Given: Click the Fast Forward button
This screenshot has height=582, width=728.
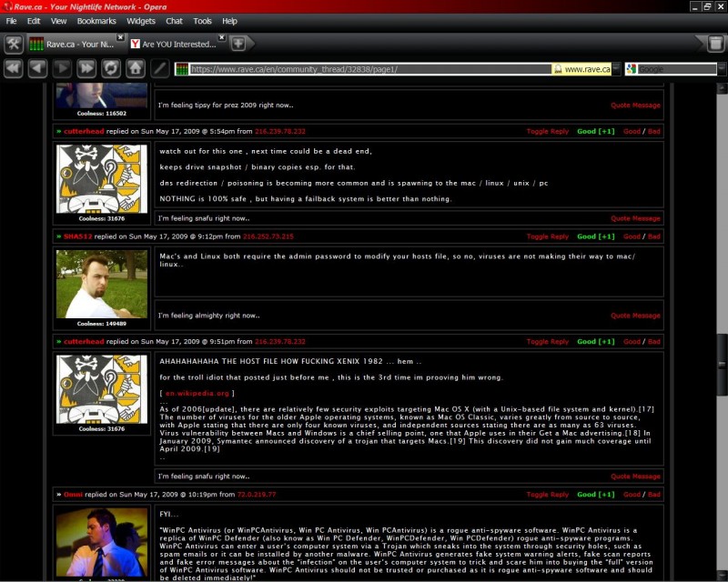Looking at the screenshot, I should 86,69.
